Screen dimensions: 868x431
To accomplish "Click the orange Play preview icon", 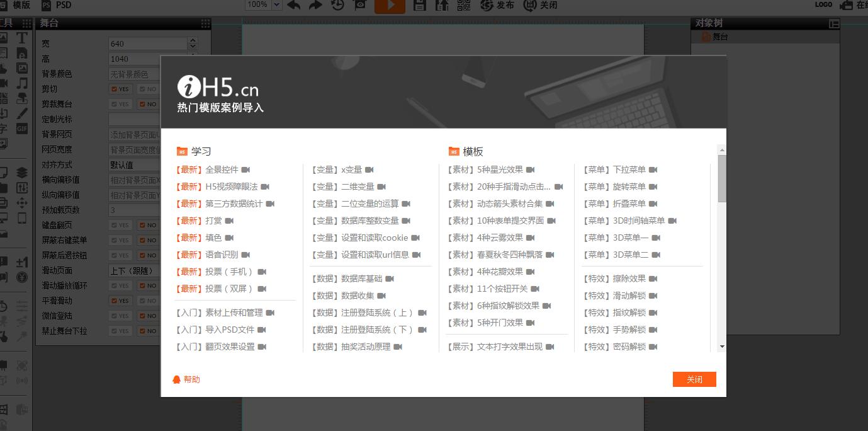I will 390,6.
